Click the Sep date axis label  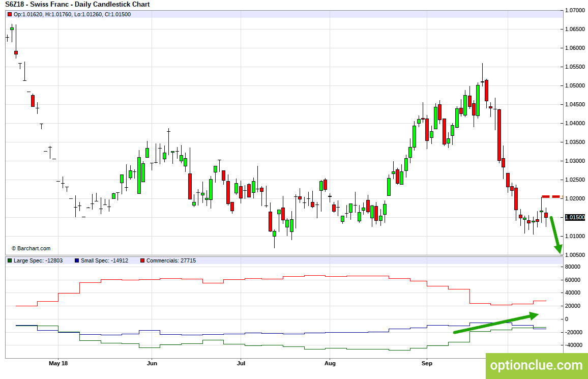tap(427, 363)
